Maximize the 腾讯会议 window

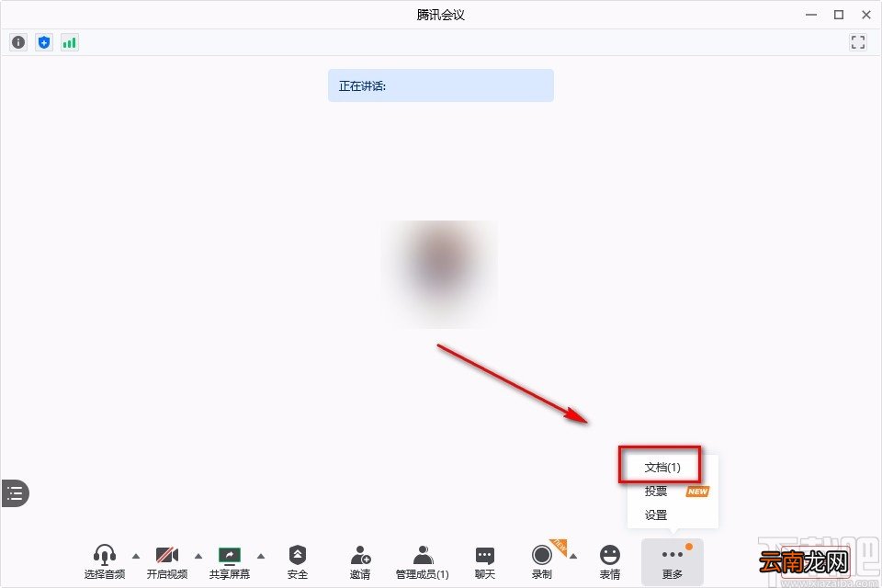[839, 16]
